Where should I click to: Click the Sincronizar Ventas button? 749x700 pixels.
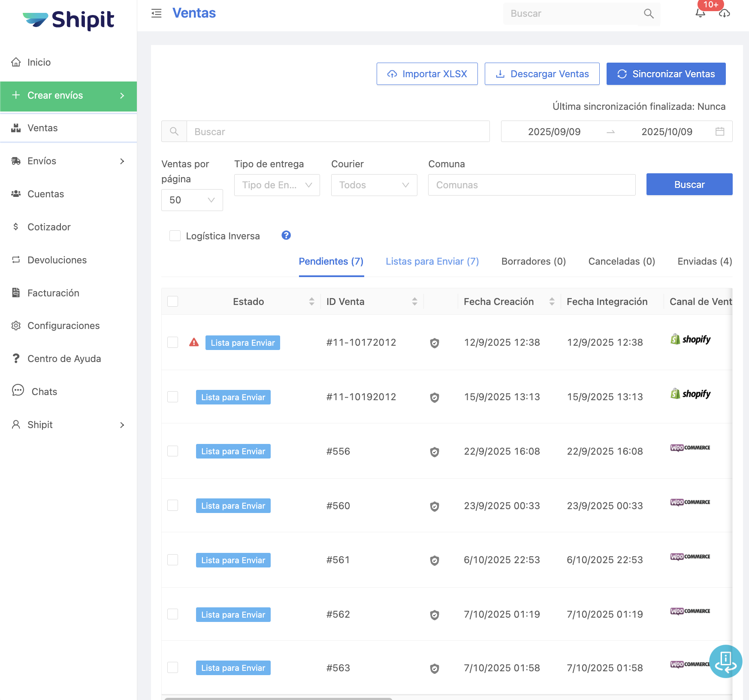pos(666,74)
